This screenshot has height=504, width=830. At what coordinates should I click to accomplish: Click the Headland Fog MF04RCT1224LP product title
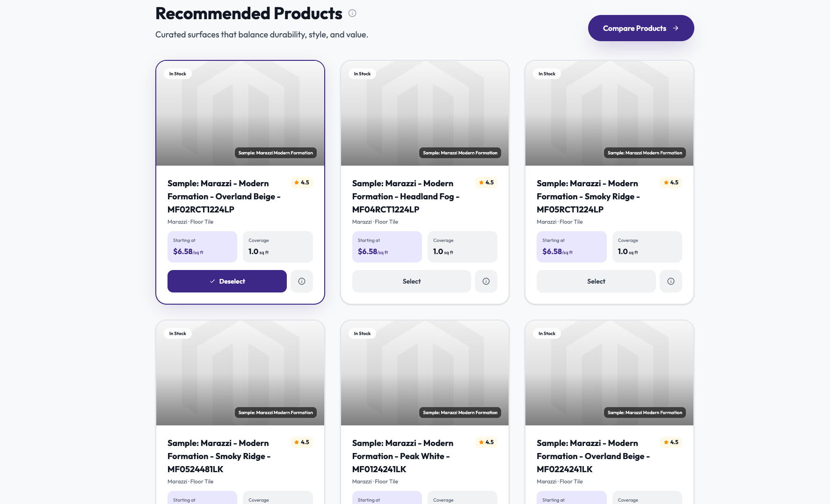(x=406, y=197)
